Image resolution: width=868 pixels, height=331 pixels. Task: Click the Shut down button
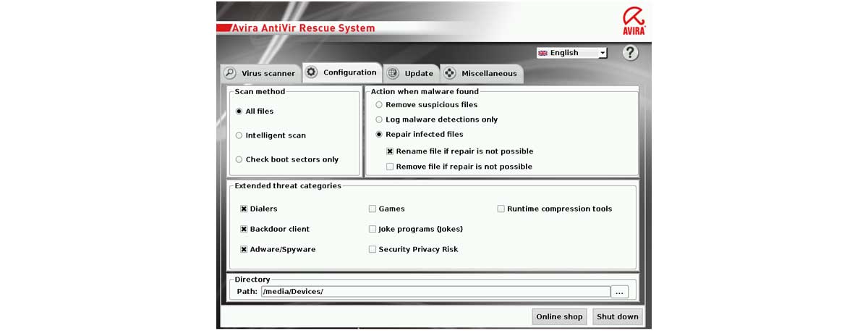618,317
